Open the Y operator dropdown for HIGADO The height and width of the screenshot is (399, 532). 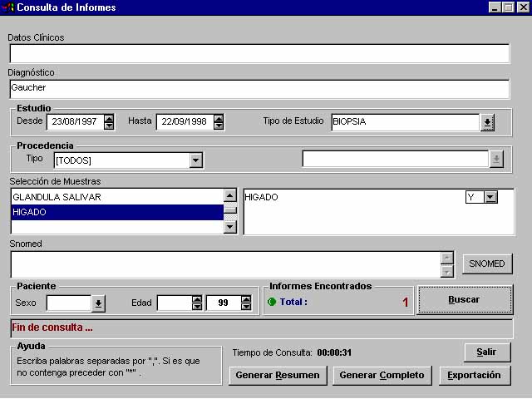pyautogui.click(x=490, y=197)
